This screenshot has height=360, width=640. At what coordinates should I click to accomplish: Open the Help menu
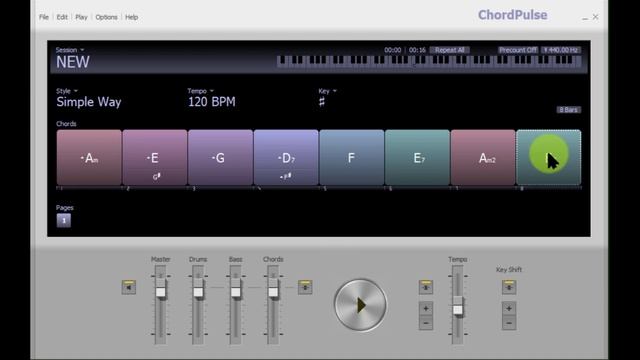(x=131, y=17)
